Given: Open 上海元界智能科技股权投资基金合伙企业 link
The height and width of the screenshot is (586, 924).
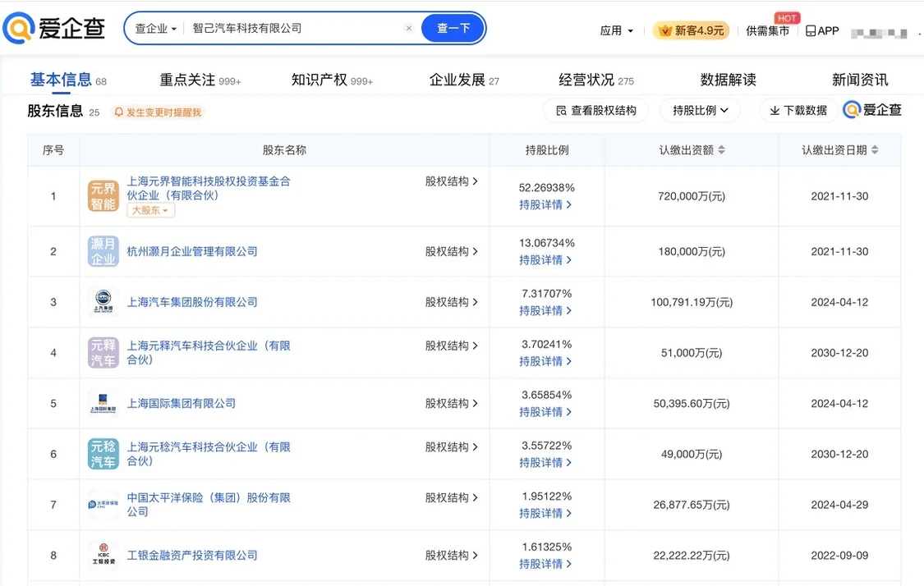Looking at the screenshot, I should pos(209,188).
